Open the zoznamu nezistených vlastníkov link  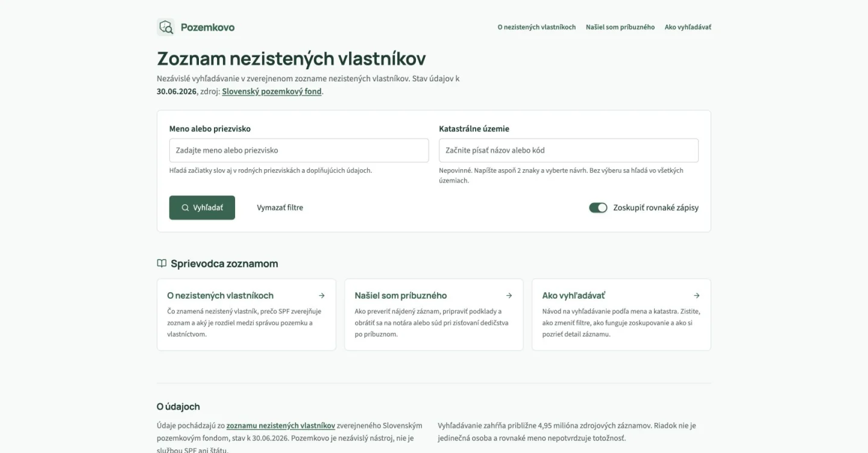pyautogui.click(x=281, y=425)
